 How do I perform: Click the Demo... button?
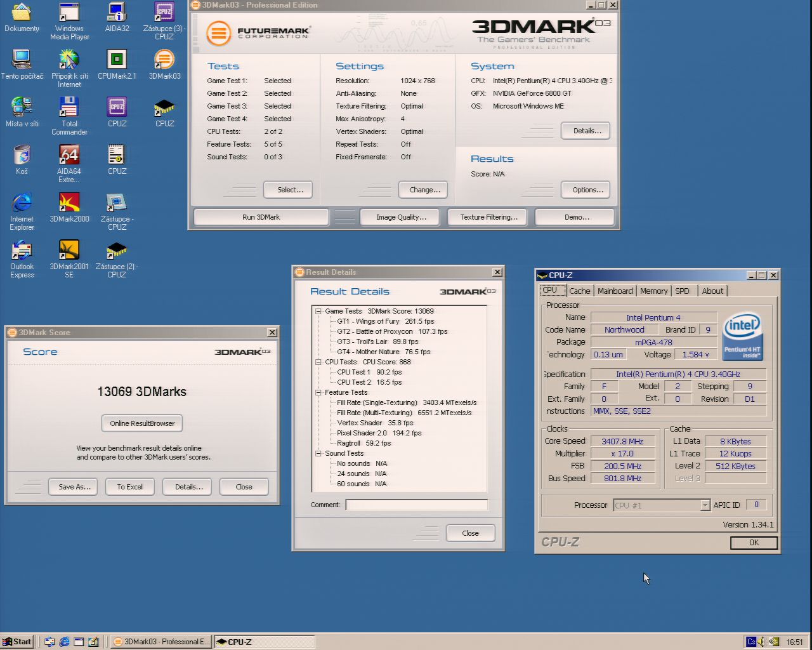pos(575,217)
